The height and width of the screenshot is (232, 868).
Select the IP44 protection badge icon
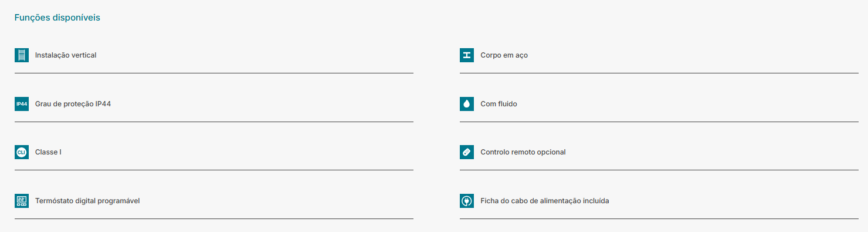[x=22, y=104]
